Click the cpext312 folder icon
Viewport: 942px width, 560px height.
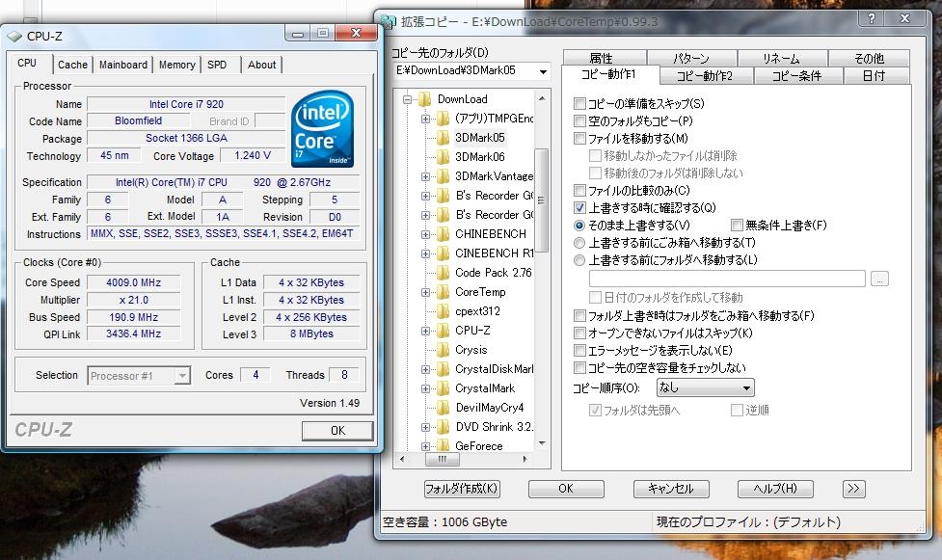click(443, 311)
